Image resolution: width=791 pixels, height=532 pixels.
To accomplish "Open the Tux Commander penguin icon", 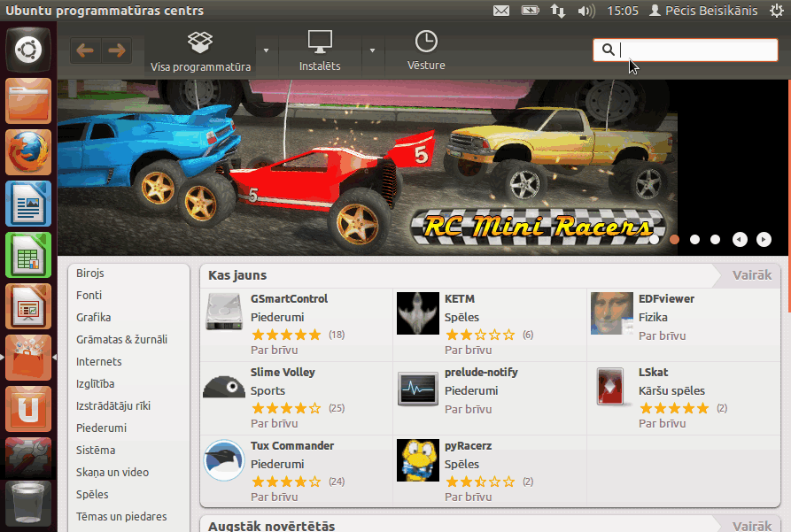I will click(224, 460).
